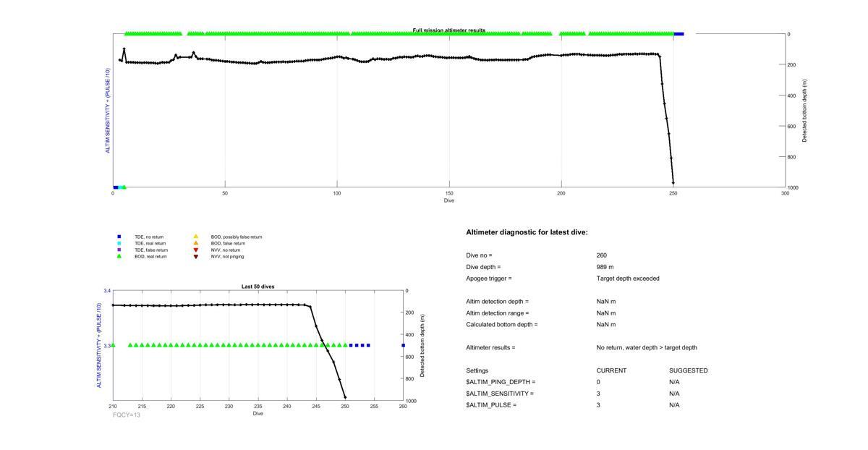Click the red inverted triangle beside 'NVV, no return'
The image size is (868, 450).
tap(195, 250)
